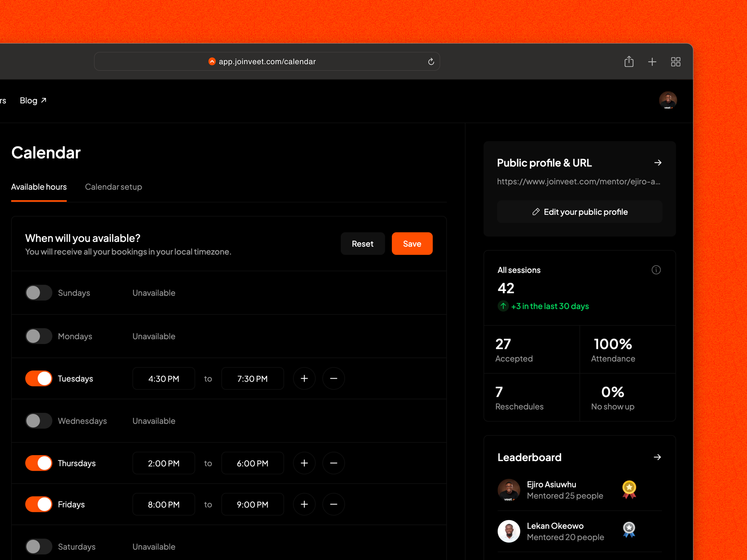Click 'Mentored 25 people' text
The height and width of the screenshot is (560, 747).
click(x=565, y=495)
